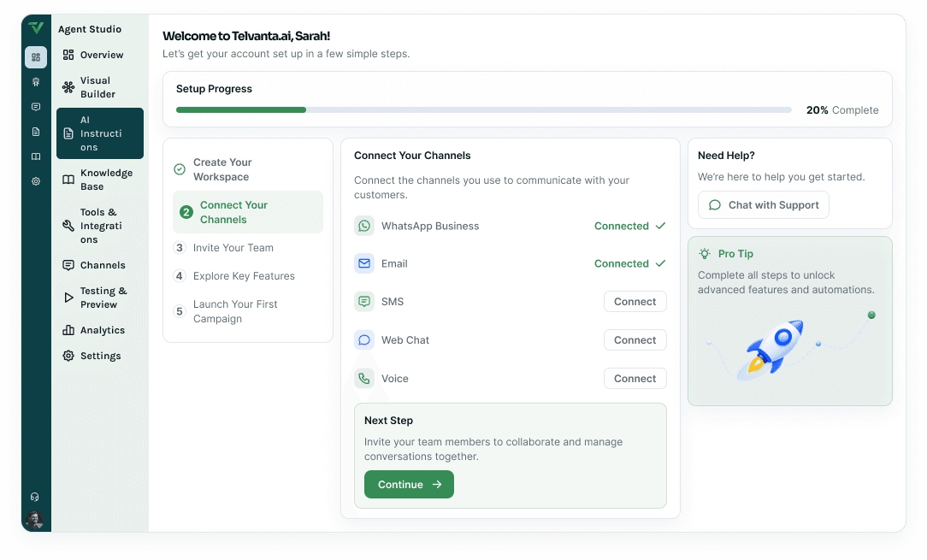Click the Agent Studio heading
Viewport: 927px width, 560px height.
tap(90, 29)
